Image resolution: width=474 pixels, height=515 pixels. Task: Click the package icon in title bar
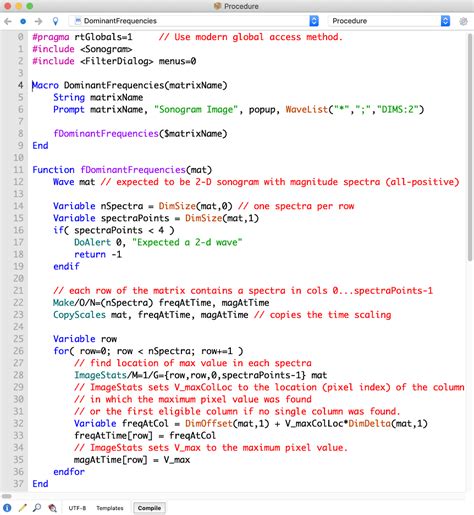point(218,6)
